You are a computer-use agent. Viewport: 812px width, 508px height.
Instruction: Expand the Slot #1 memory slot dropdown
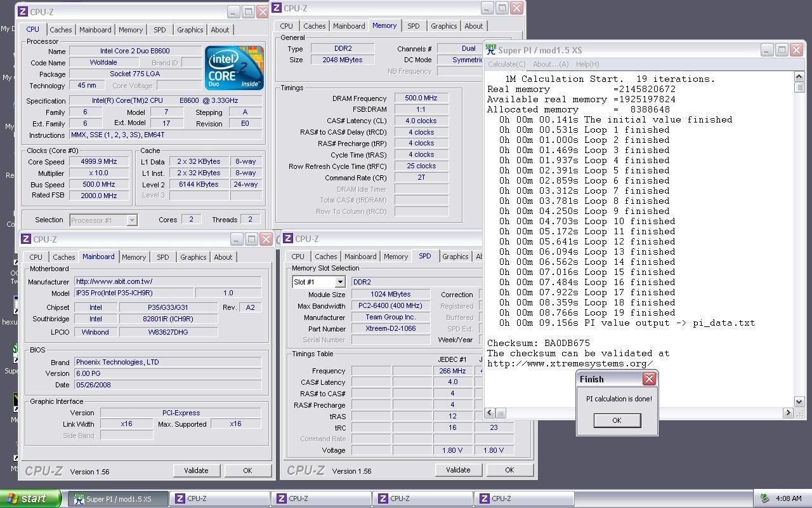[x=339, y=282]
